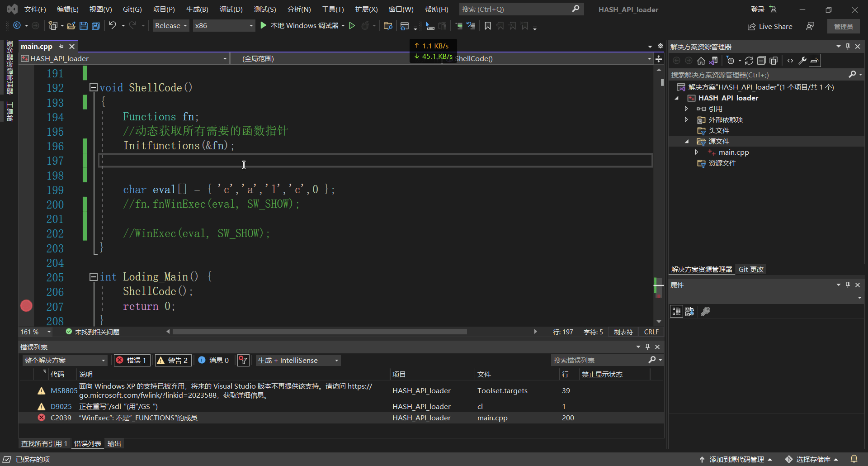Click the categorized view icon in Properties panel
This screenshot has height=466, width=868.
tap(676, 311)
